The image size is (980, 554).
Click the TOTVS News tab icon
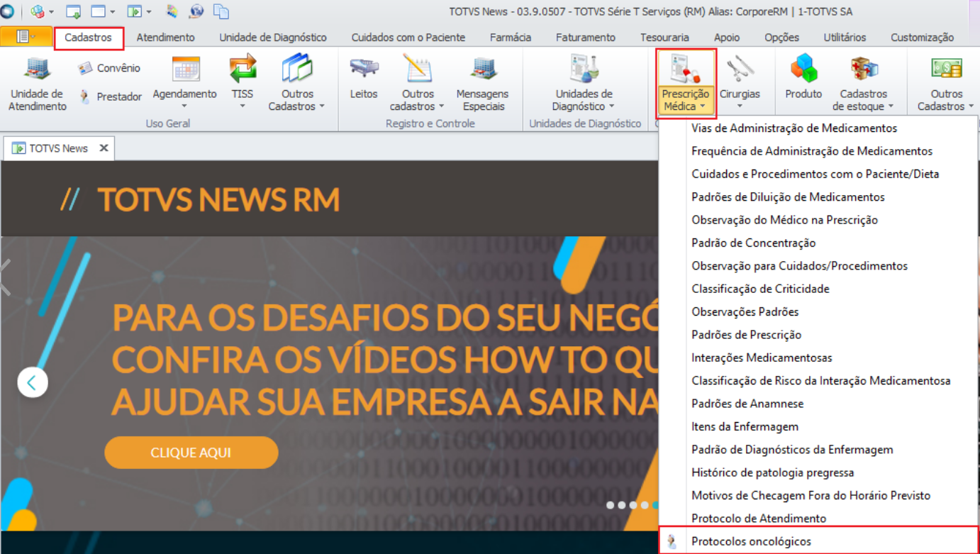pos(18,148)
